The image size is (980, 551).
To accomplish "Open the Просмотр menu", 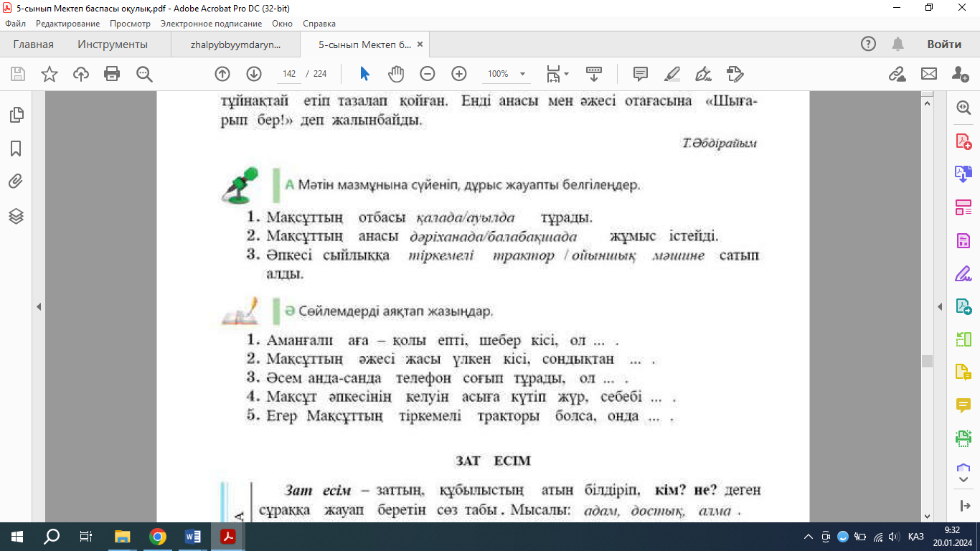I will tap(130, 24).
